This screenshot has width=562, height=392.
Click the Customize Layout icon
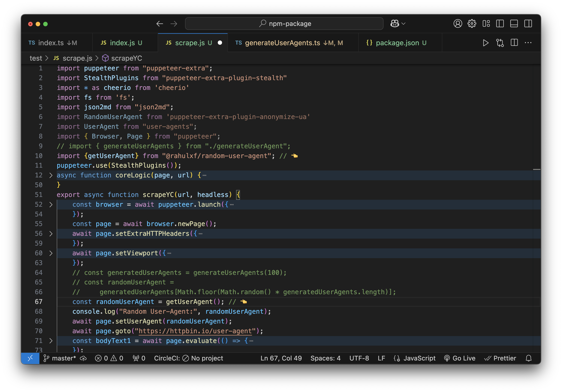tap(486, 23)
